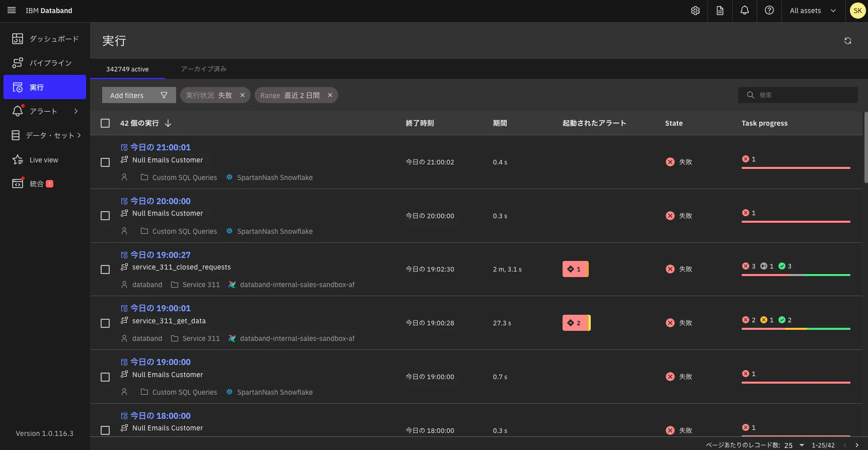The height and width of the screenshot is (450, 868).
Task: Check the 今日の 21:00:01 run checkbox
Action: point(105,162)
